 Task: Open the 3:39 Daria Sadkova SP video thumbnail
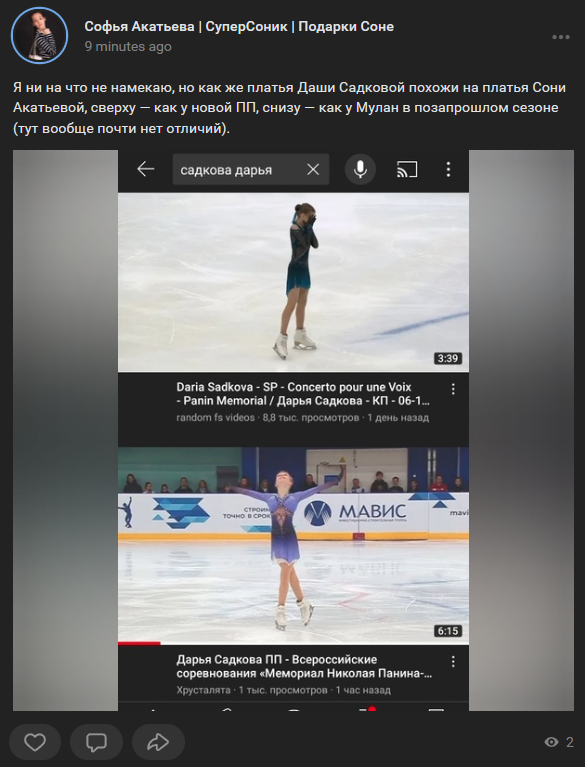click(x=293, y=282)
